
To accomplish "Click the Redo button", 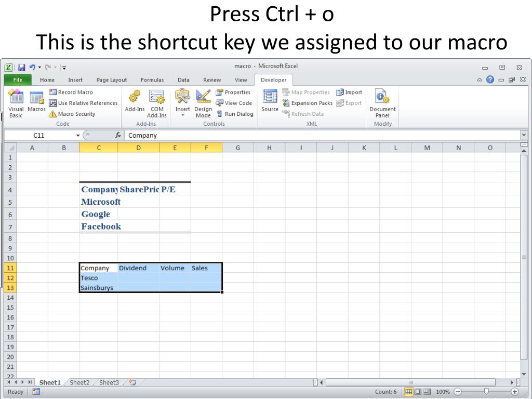I will click(48, 67).
